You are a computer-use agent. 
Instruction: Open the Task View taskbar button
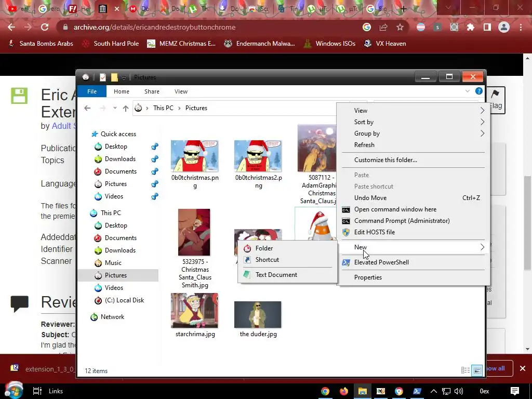(37, 391)
